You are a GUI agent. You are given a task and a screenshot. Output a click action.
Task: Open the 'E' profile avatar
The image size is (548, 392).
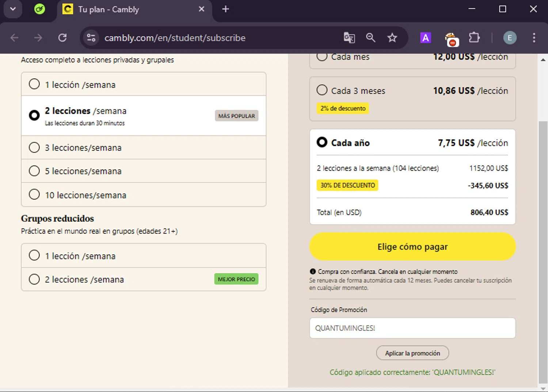pyautogui.click(x=510, y=38)
